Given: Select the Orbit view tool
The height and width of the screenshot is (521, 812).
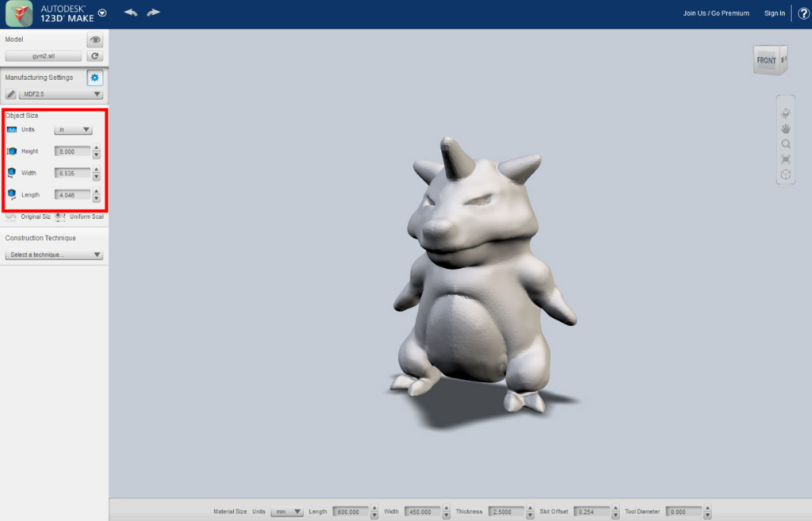Looking at the screenshot, I should coord(786,113).
